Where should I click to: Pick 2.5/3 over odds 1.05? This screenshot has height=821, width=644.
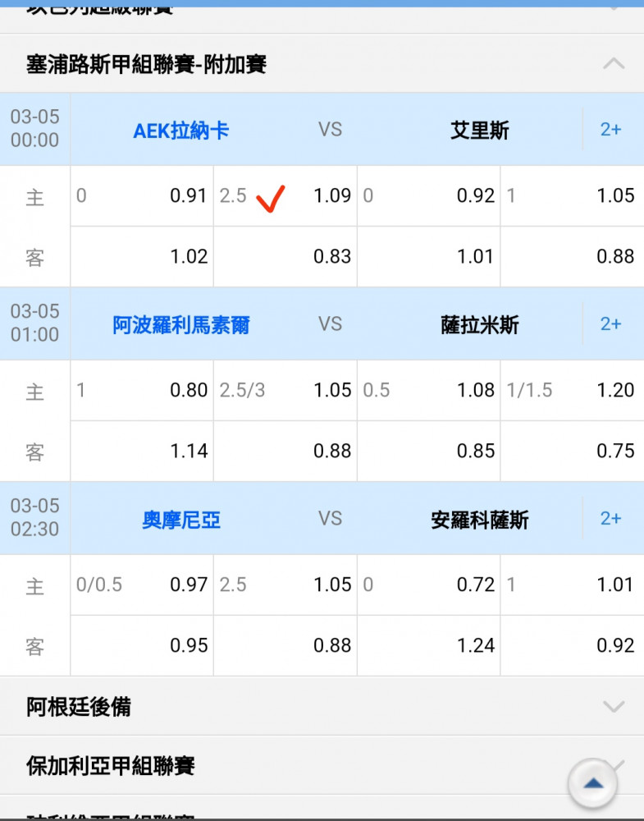coord(285,391)
